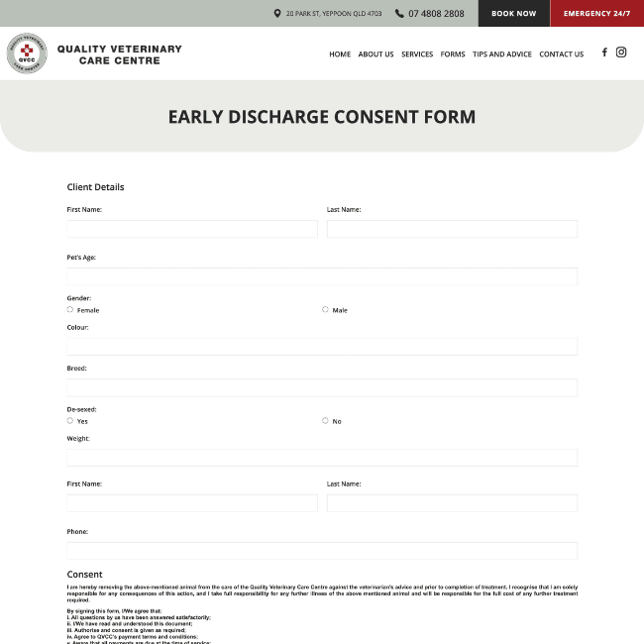The image size is (644, 644).
Task: Open the Forms menu
Action: point(453,54)
